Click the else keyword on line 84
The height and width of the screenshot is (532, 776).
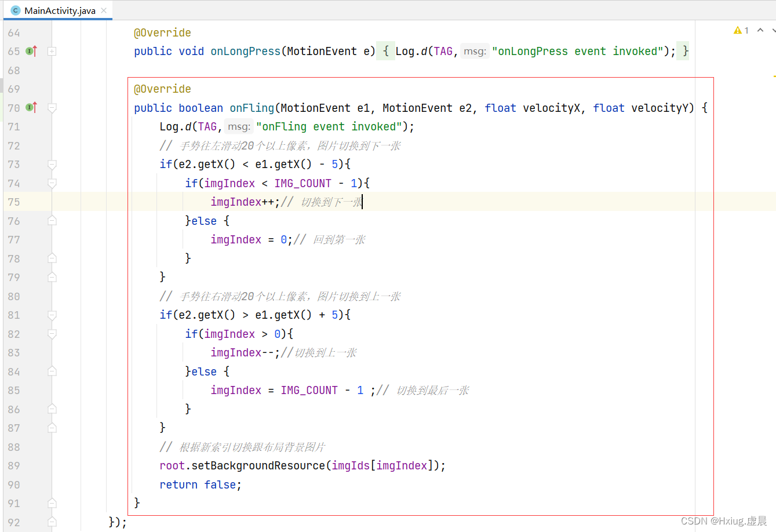pos(204,371)
